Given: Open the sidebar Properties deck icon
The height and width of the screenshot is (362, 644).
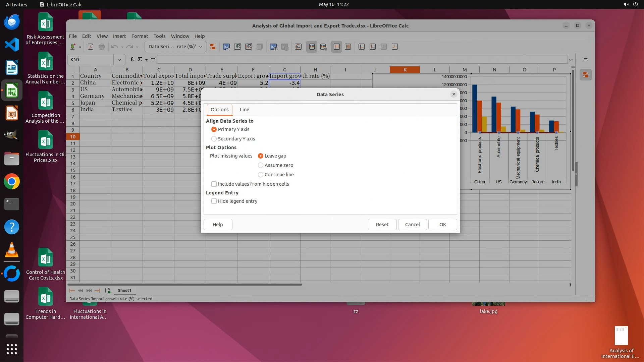Looking at the screenshot, I should (x=586, y=75).
